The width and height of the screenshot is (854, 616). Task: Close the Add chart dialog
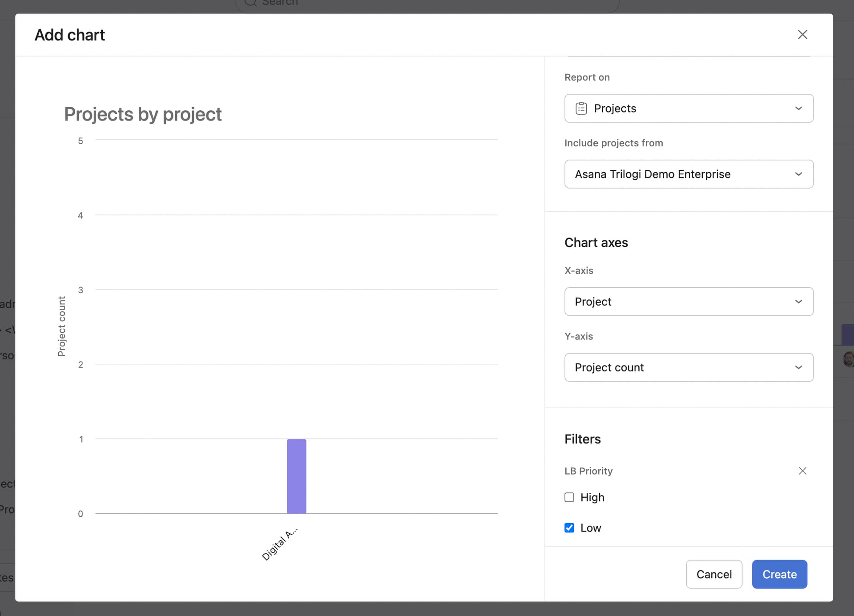pyautogui.click(x=802, y=34)
